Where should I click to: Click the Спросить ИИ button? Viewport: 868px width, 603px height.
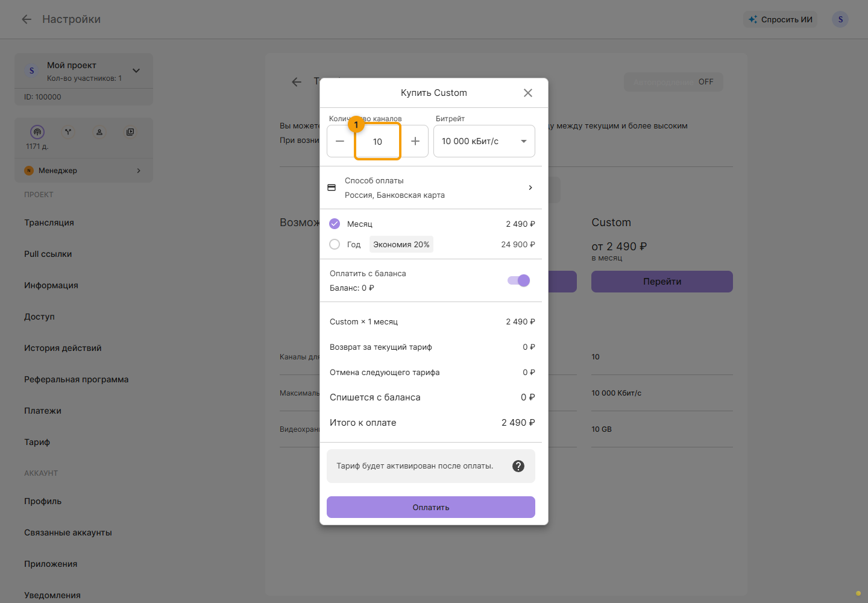coord(781,19)
